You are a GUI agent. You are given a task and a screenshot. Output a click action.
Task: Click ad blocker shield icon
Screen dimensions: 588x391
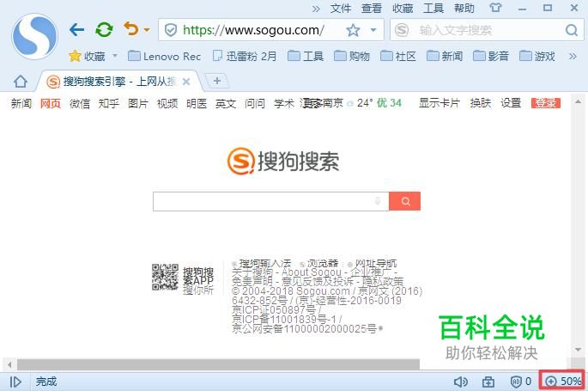(516, 382)
